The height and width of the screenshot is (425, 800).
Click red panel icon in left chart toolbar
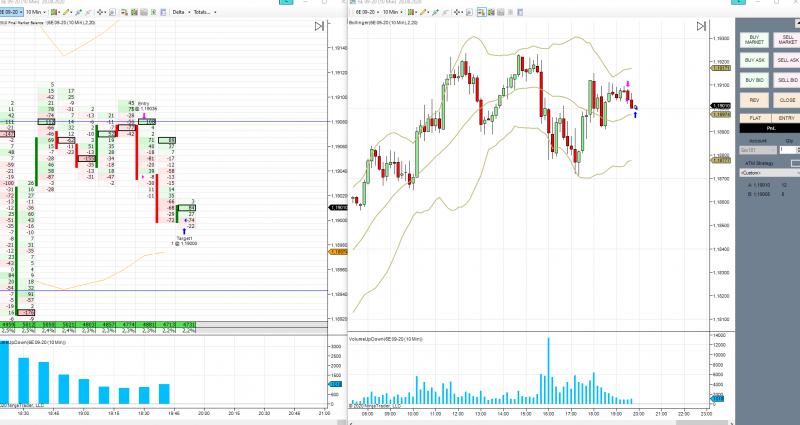point(144,12)
